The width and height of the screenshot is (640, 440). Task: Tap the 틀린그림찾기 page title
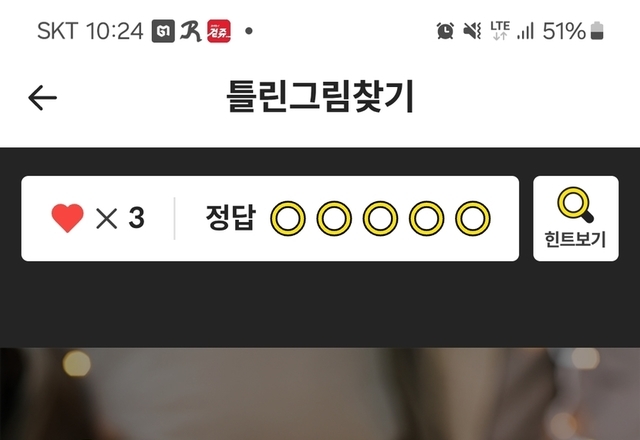[x=320, y=96]
